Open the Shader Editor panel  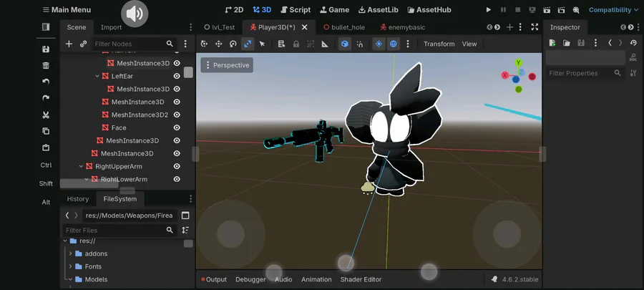pyautogui.click(x=361, y=279)
